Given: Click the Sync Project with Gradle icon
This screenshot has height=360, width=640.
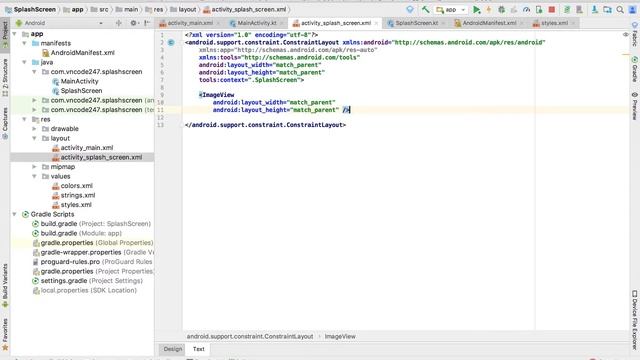Looking at the screenshot, I should coord(567,9).
